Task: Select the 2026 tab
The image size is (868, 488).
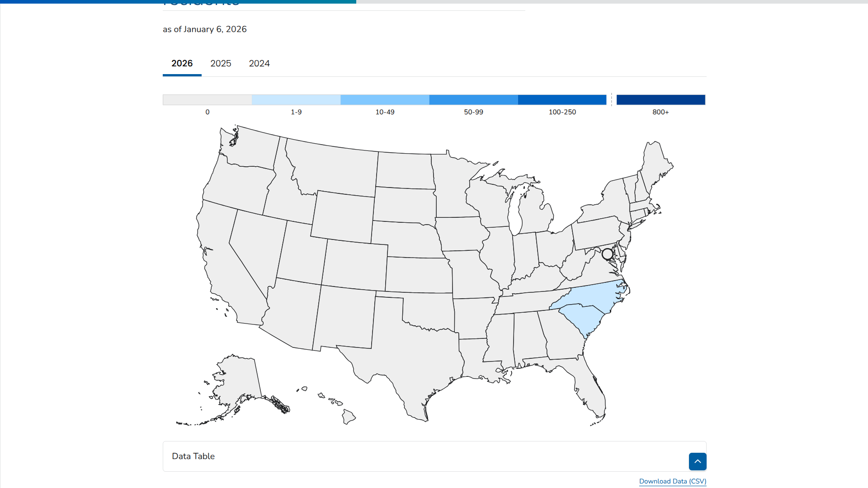Action: coord(182,64)
